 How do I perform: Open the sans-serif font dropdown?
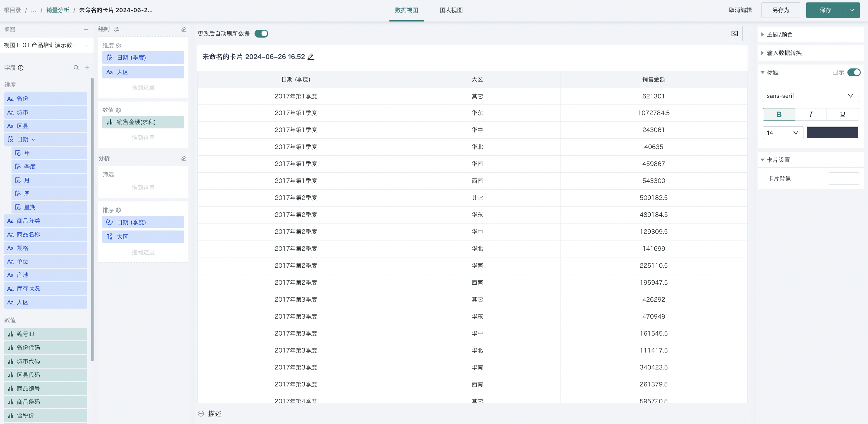[x=810, y=96]
